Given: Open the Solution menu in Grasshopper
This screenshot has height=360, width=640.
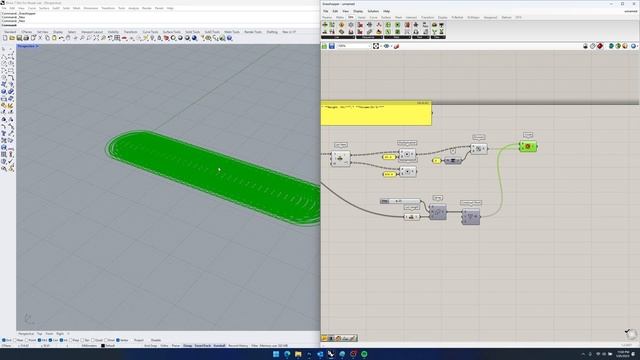Looking at the screenshot, I should tap(373, 11).
